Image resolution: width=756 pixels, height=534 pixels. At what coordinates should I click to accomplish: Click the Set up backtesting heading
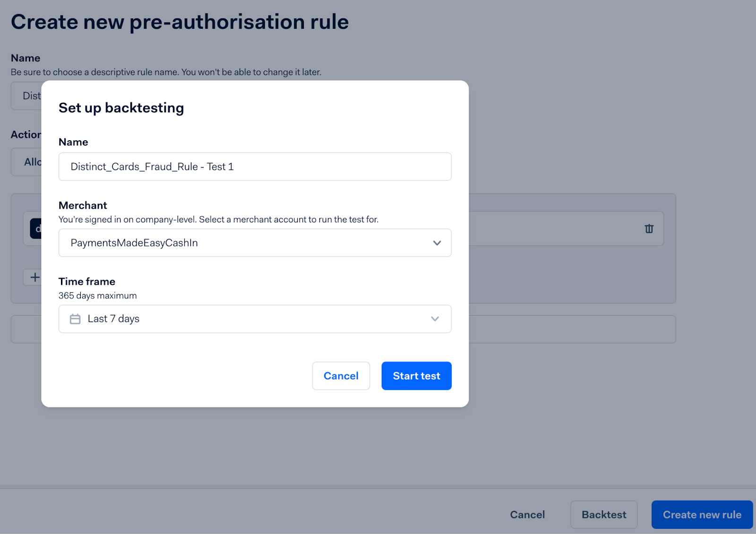tap(121, 108)
